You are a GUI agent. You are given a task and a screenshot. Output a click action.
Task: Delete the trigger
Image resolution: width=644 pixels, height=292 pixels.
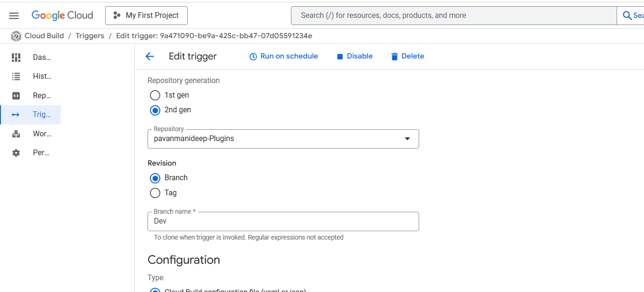point(407,56)
